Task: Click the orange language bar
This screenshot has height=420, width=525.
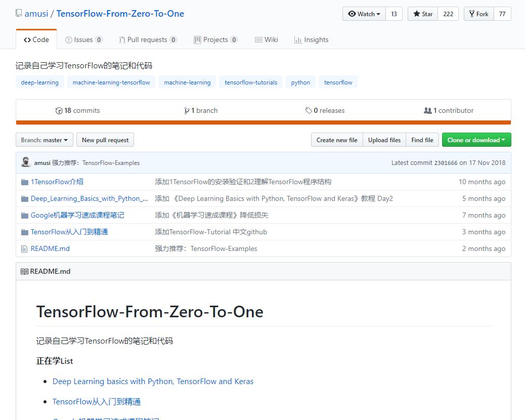Action: pyautogui.click(x=264, y=122)
